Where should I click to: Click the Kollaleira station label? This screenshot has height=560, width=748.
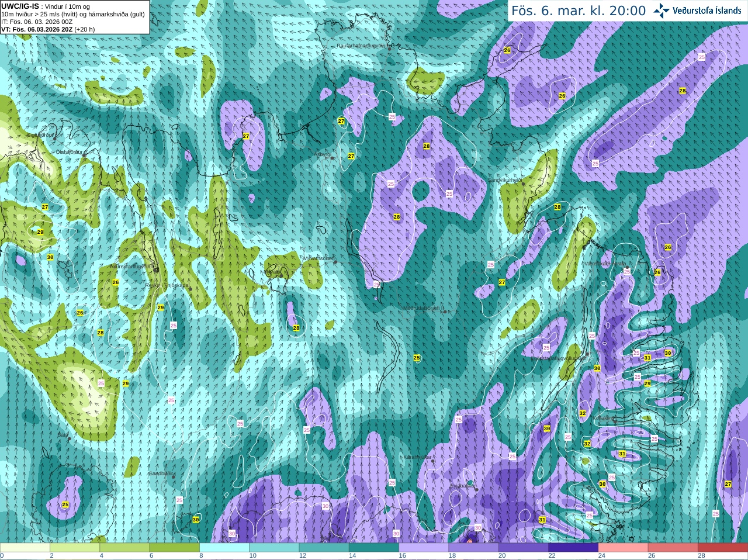[603, 418]
